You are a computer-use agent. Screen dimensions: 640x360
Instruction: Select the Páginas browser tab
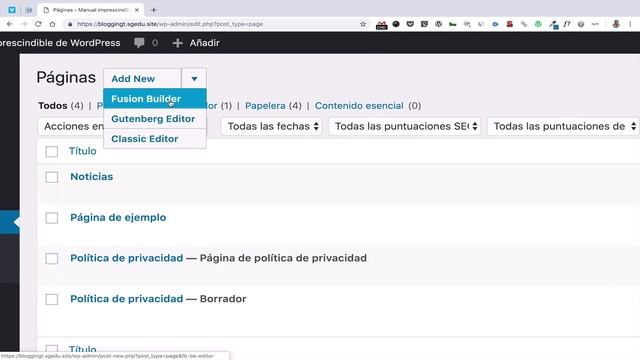[x=90, y=10]
